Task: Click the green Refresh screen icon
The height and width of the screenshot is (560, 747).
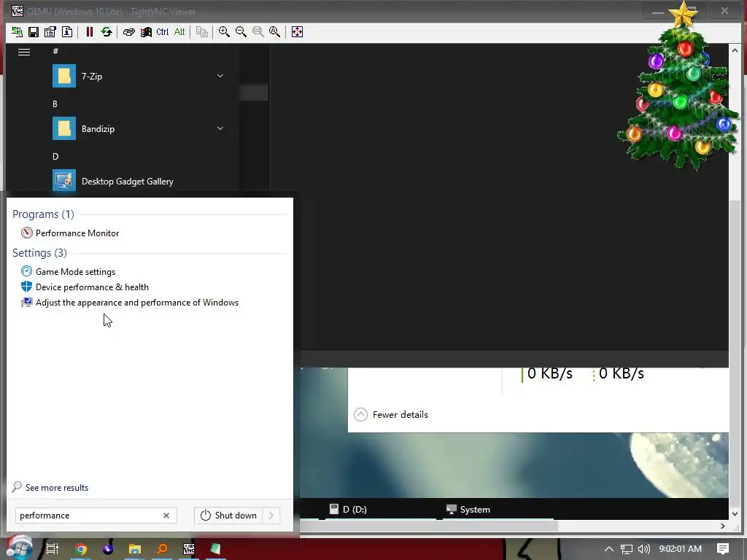Action: (x=107, y=32)
